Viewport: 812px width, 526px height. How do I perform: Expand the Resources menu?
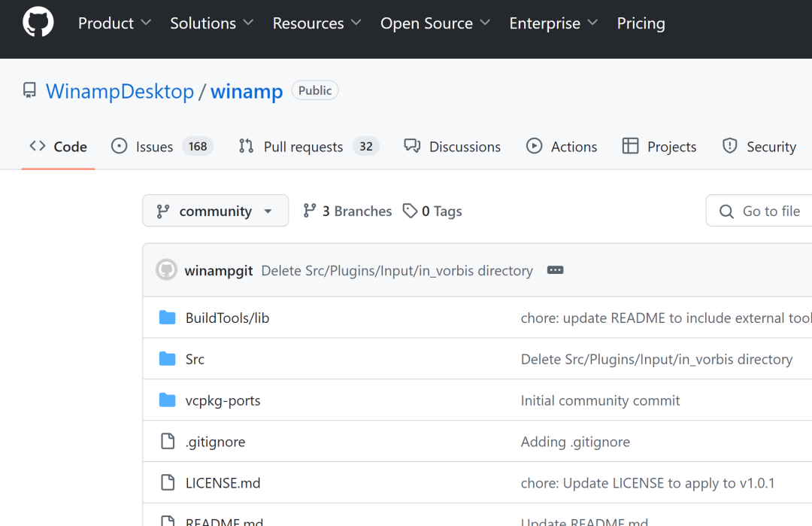317,23
